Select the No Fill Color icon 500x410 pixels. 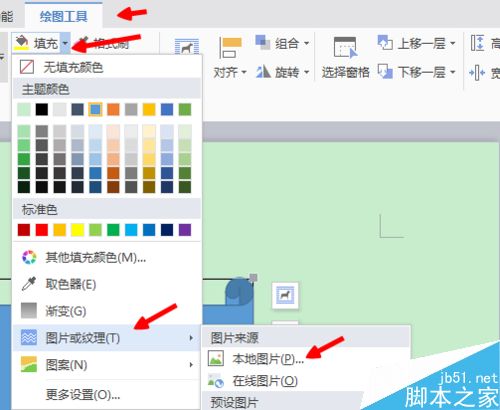tap(27, 67)
